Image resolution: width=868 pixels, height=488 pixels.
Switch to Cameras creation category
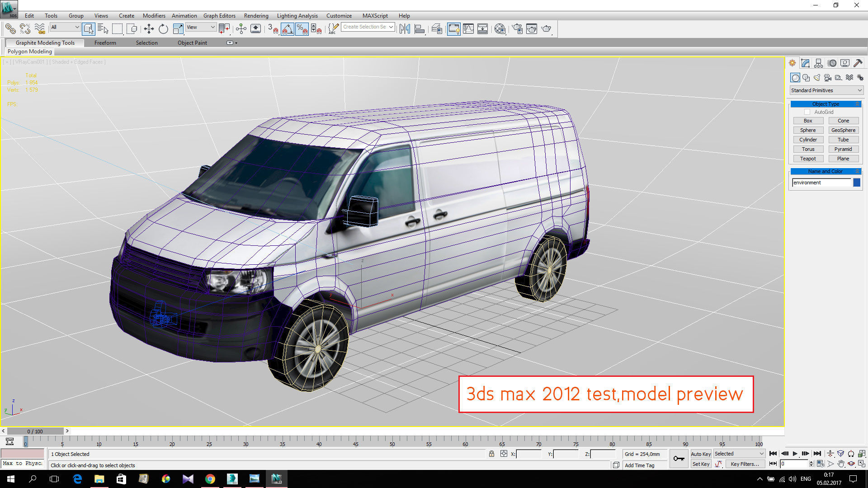click(x=828, y=78)
